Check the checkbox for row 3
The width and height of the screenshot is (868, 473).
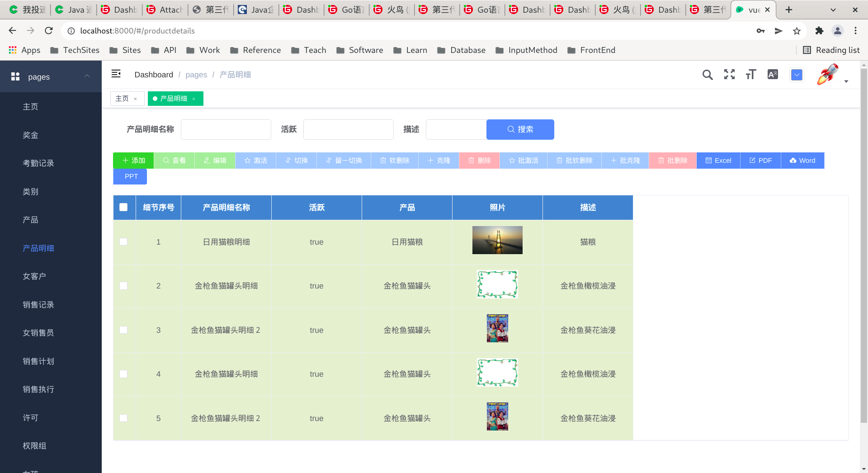[x=123, y=330]
